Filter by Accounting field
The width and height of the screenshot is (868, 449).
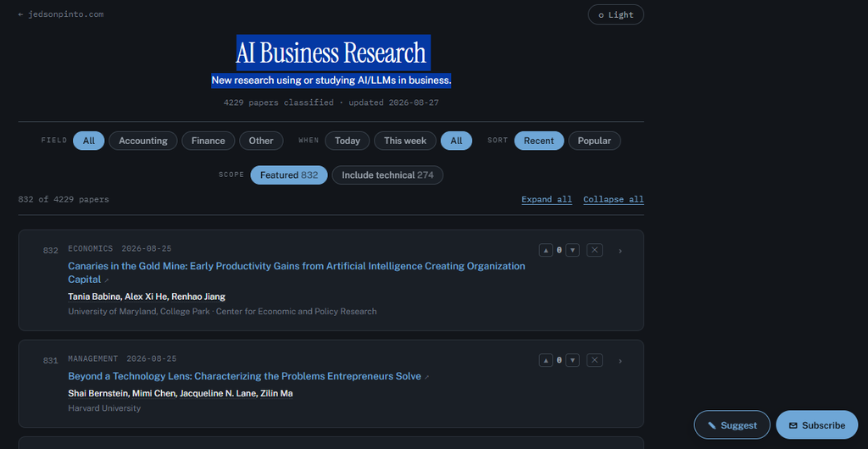point(142,141)
